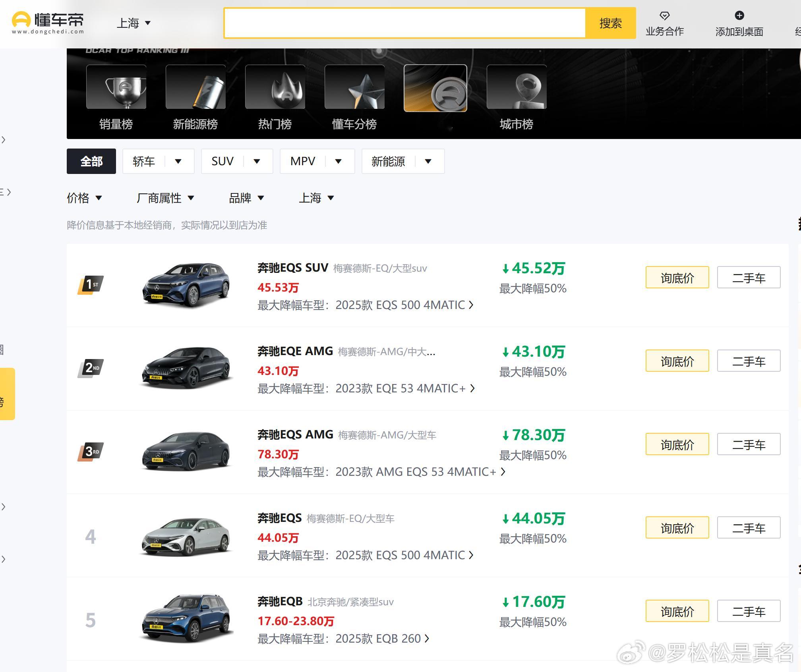Click the yellow sidebar tab on left edge
Image resolution: width=801 pixels, height=672 pixels.
(7, 394)
